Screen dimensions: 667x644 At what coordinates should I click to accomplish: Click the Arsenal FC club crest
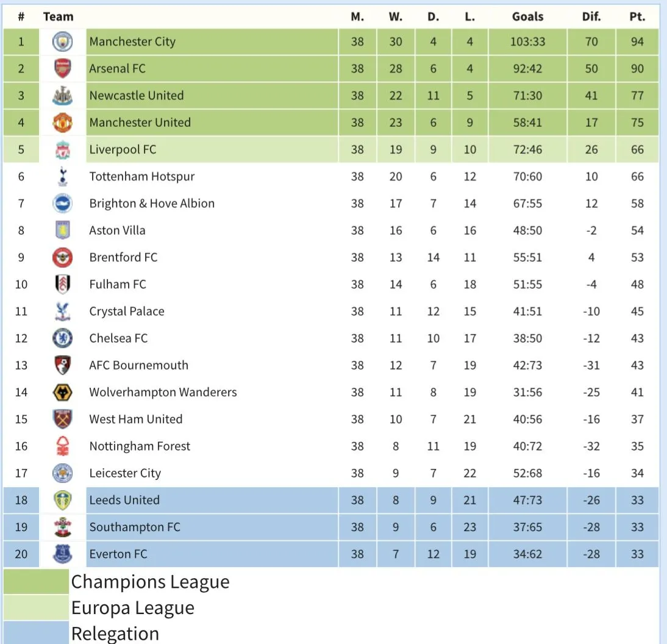(x=62, y=69)
